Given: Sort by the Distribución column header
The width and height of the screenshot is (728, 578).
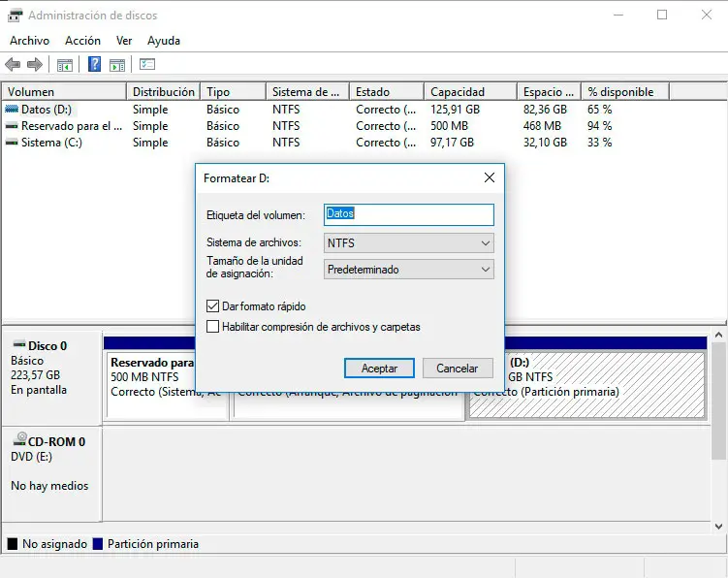Looking at the screenshot, I should 164,91.
